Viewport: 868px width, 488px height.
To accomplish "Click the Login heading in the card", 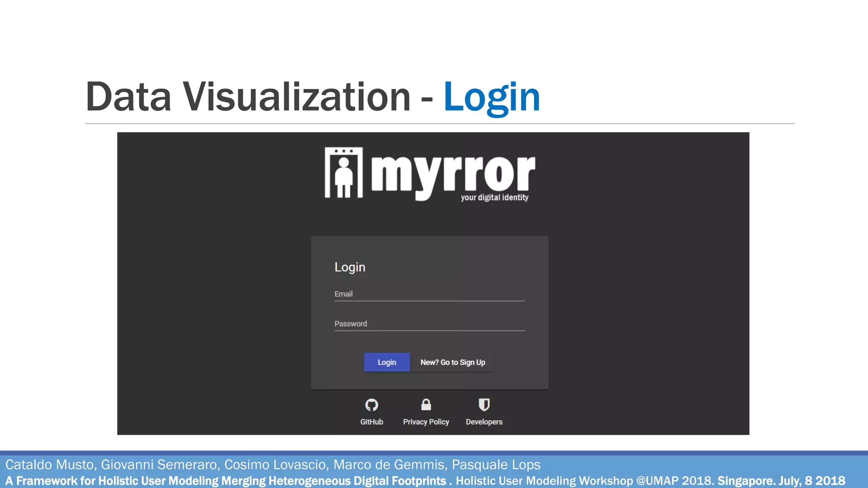I will [x=350, y=267].
